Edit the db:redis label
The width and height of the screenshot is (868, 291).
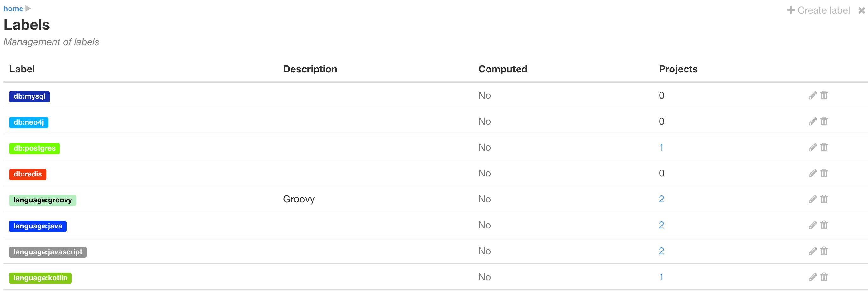point(813,173)
